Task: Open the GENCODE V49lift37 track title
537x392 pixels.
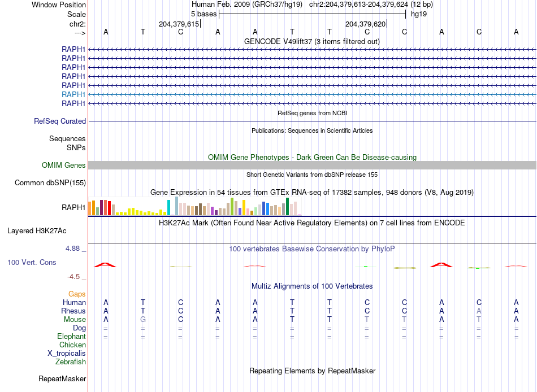Action: 312,41
